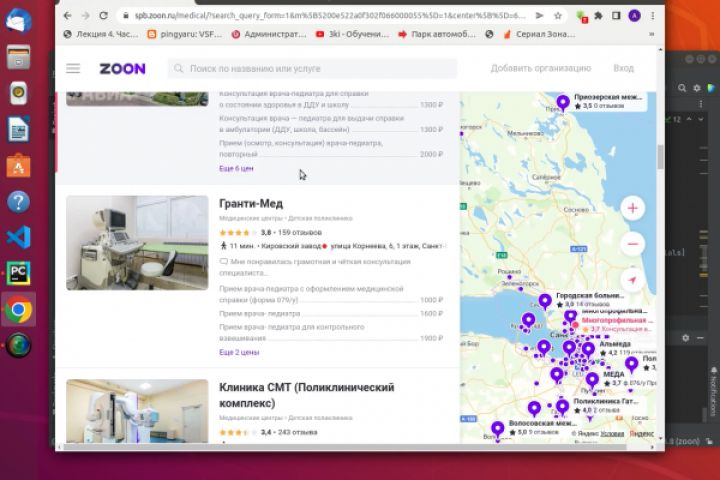Screen dimensions: 720x480
Task: Click the 'Вход' login link
Action: coord(623,68)
